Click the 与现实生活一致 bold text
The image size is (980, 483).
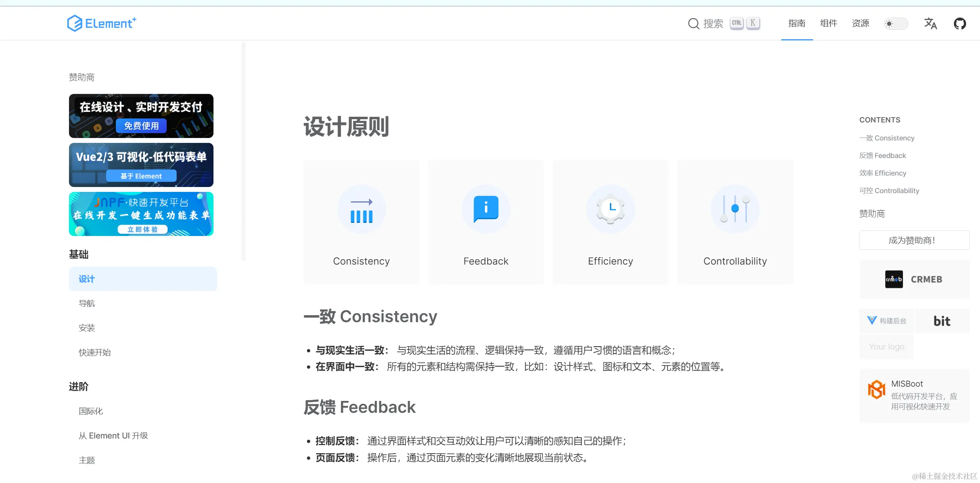(x=352, y=350)
